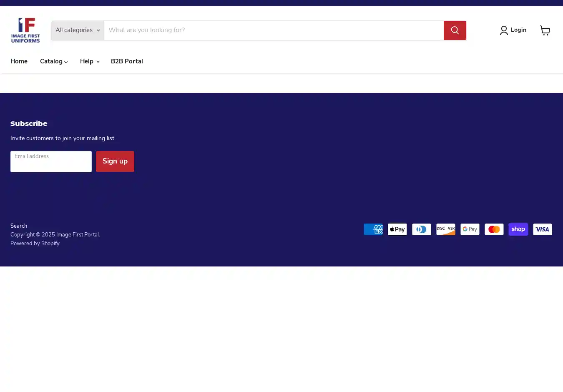Click the Shop Pay payment icon
The height and width of the screenshot is (392, 563).
(518, 229)
